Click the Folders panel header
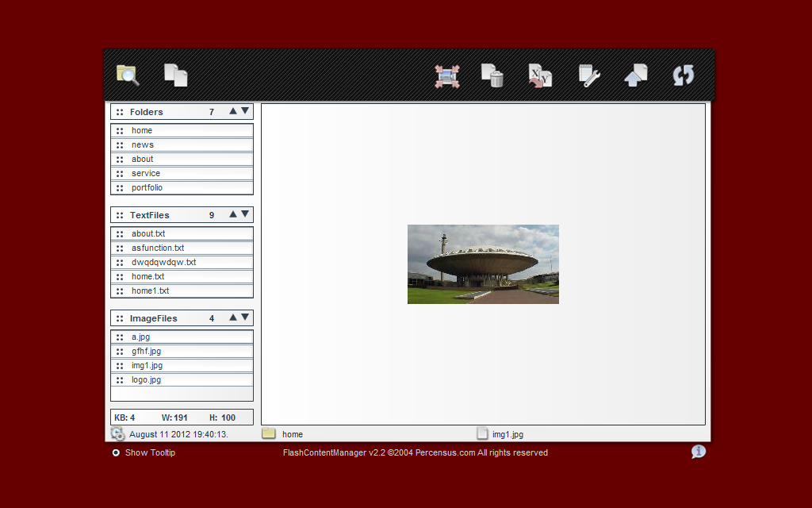Image resolution: width=812 pixels, height=508 pixels. point(182,111)
